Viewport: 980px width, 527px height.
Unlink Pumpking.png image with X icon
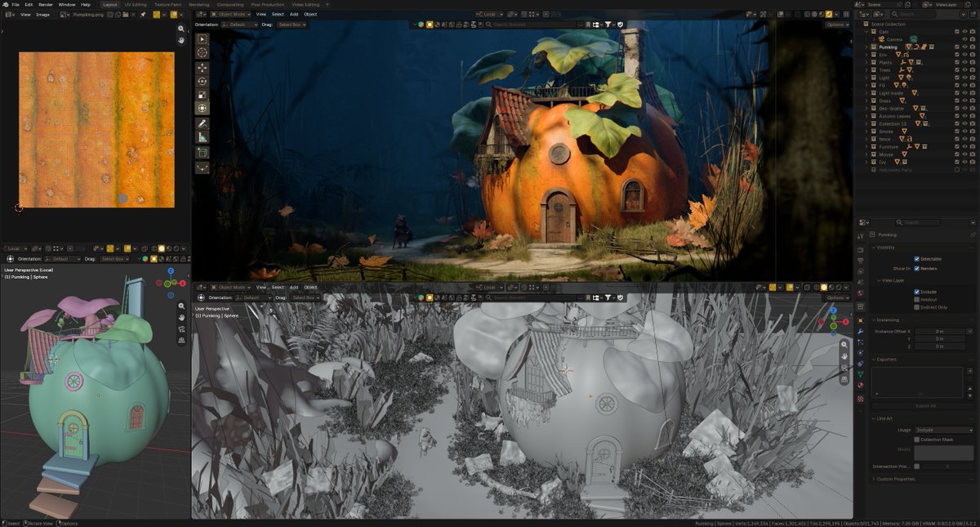click(134, 14)
